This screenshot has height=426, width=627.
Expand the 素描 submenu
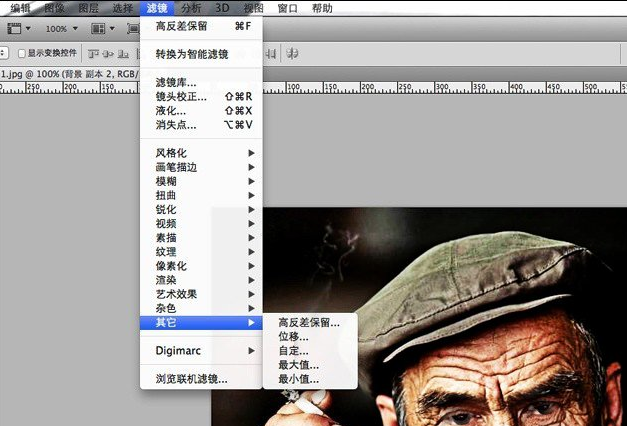click(x=201, y=238)
